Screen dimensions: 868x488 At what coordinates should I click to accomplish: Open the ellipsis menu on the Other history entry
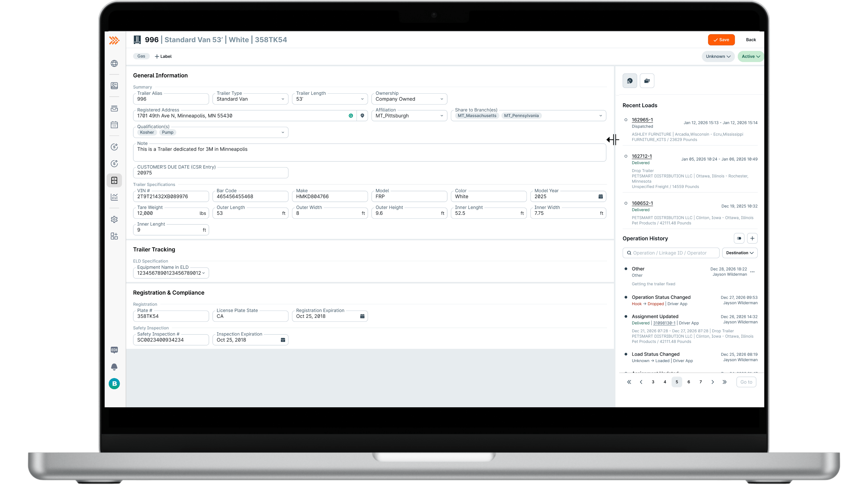[753, 271]
